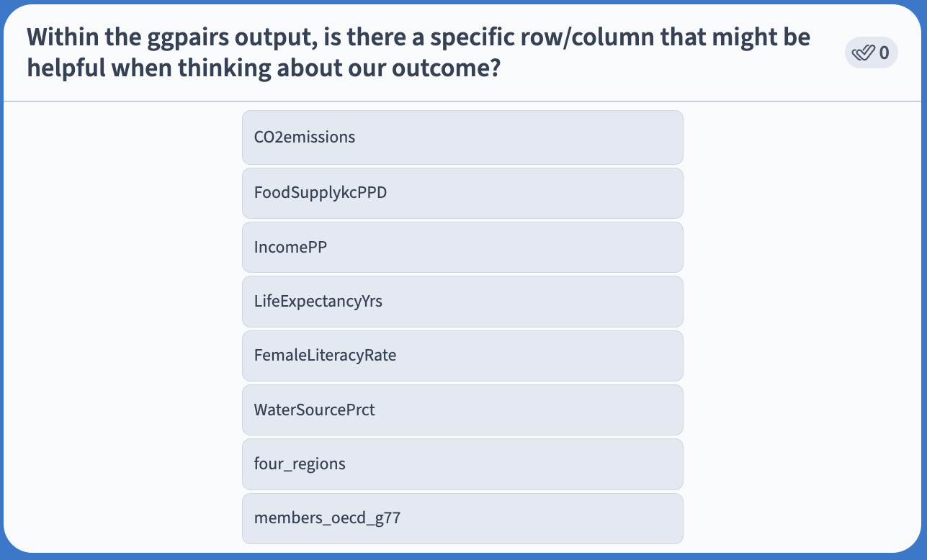927x560 pixels.
Task: Click the response count number 0
Action: pos(884,53)
